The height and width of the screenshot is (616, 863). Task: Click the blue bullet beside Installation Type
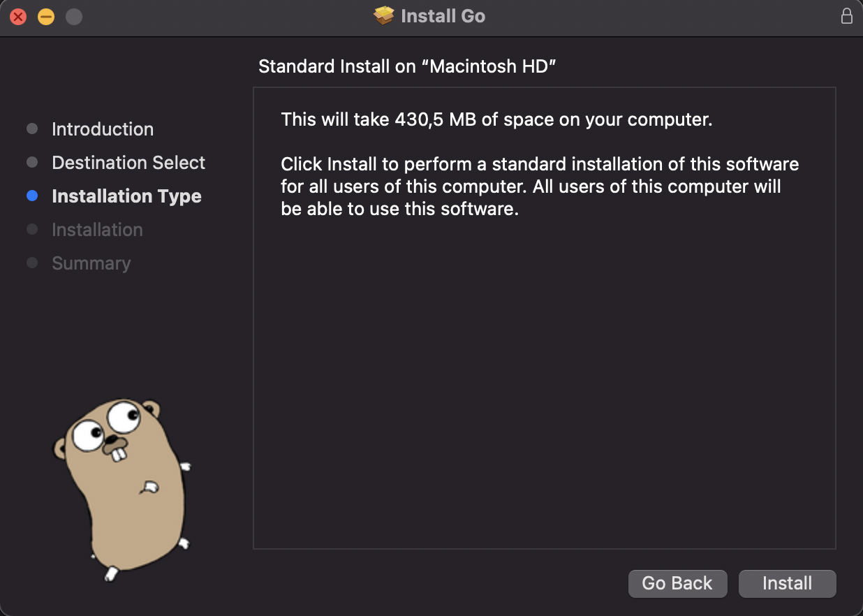click(x=32, y=196)
